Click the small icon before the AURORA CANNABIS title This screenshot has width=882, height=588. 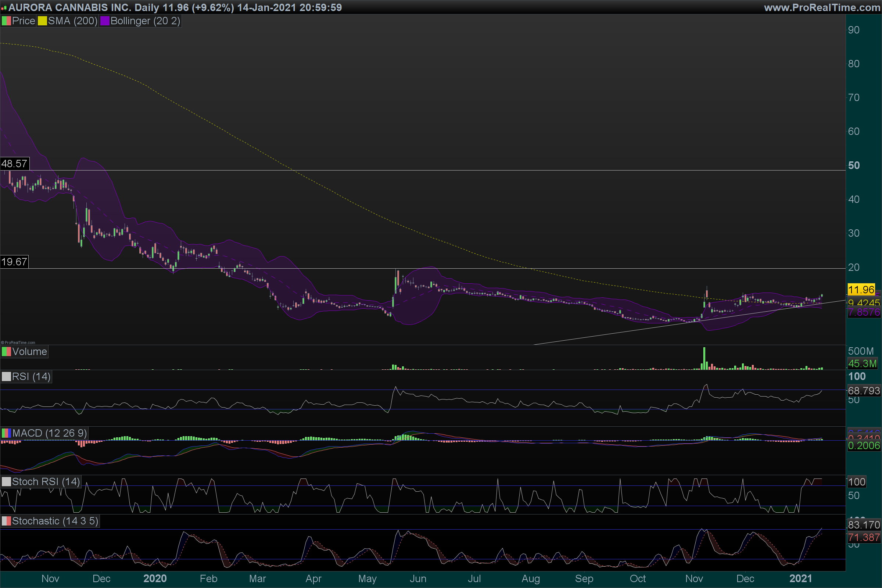point(4,8)
